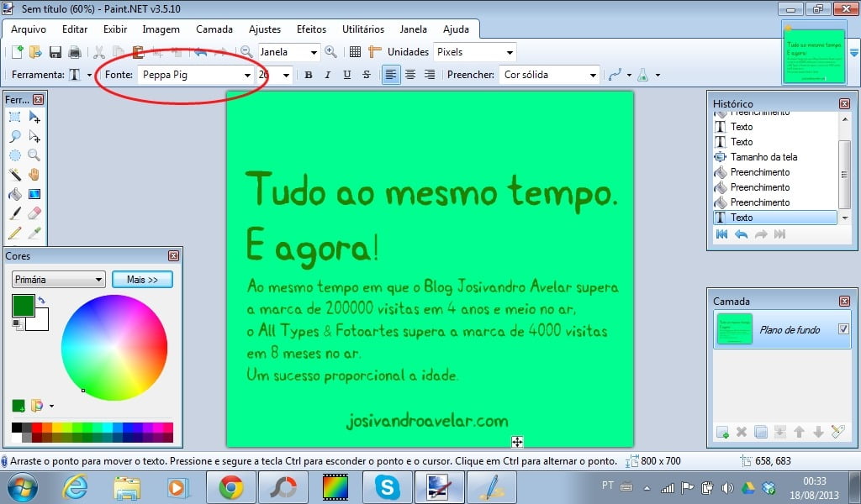The height and width of the screenshot is (504, 861).
Task: Click the Mais >> button
Action: click(142, 280)
